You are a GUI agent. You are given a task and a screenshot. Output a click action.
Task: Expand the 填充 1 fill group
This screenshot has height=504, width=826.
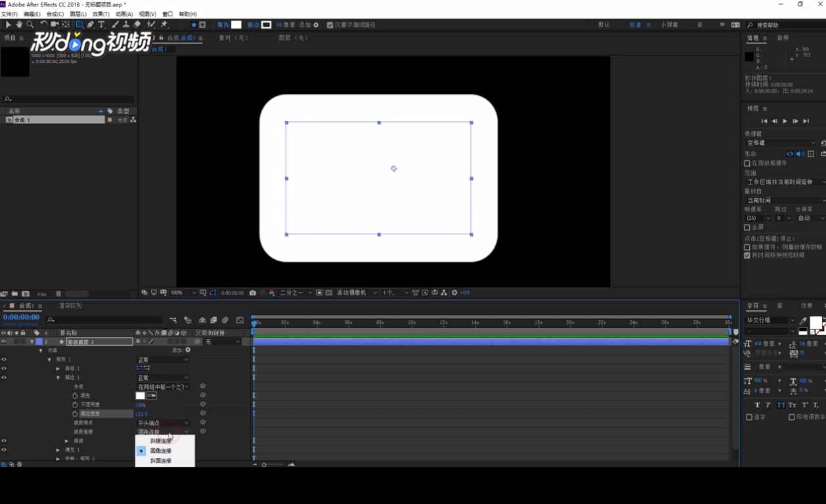click(x=58, y=450)
